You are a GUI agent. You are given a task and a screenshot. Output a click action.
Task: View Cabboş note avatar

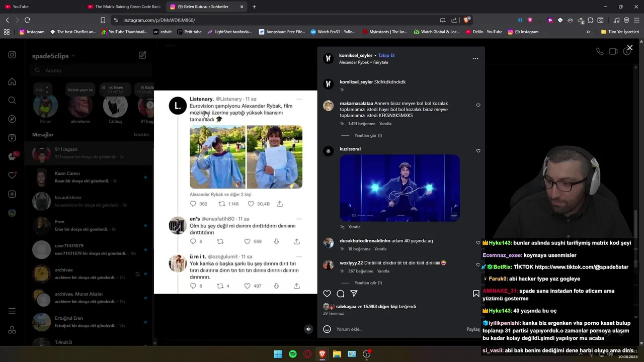tap(115, 106)
